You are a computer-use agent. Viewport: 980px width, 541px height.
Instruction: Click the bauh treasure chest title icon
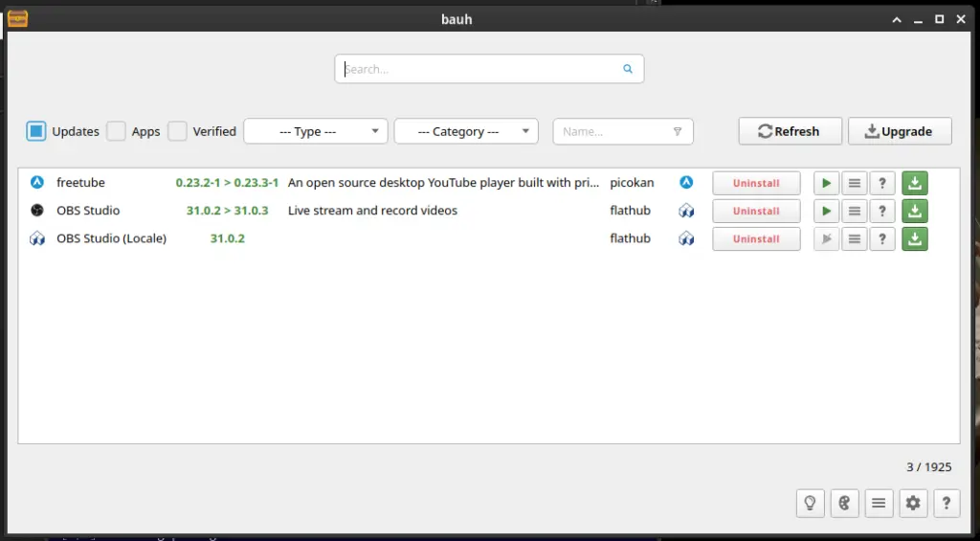coord(17,19)
